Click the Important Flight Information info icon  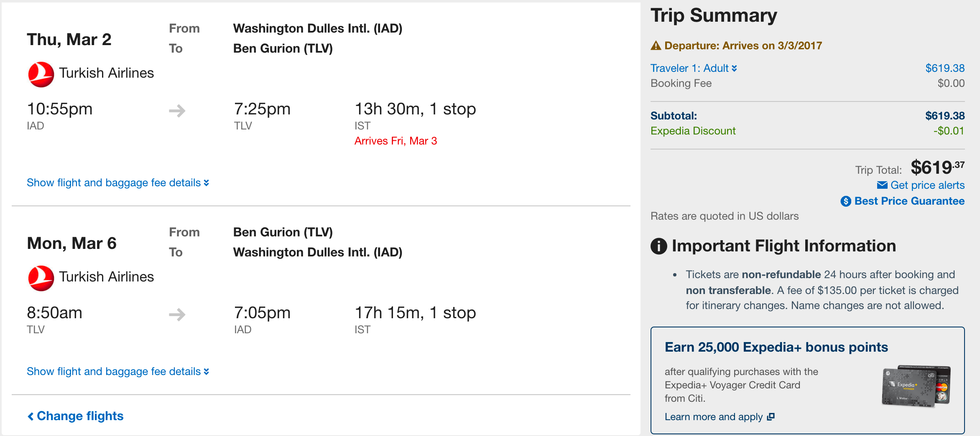pyautogui.click(x=659, y=246)
